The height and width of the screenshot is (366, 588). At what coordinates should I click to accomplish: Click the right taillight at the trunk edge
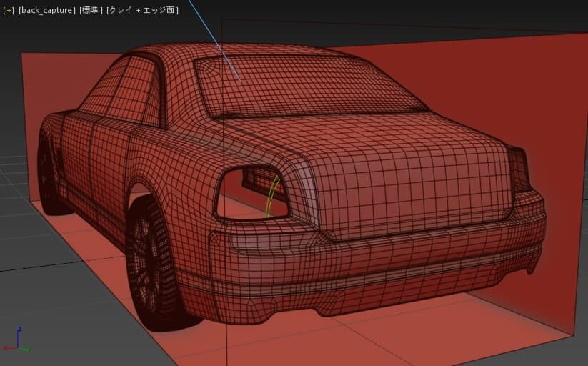[520, 170]
